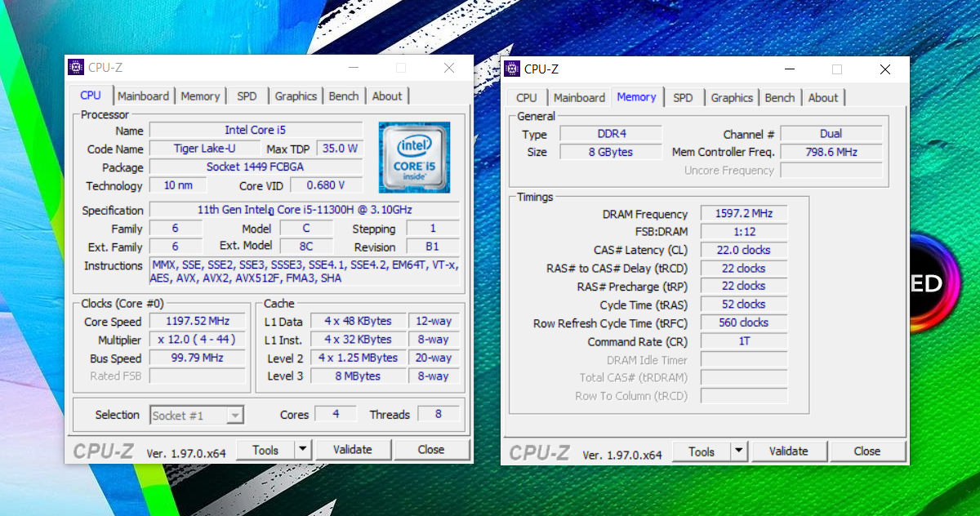Select Graphics tab in the left CPU-Z window

(296, 96)
